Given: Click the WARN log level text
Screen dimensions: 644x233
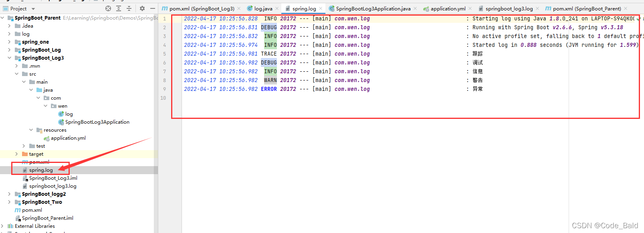Looking at the screenshot, I should [x=271, y=80].
